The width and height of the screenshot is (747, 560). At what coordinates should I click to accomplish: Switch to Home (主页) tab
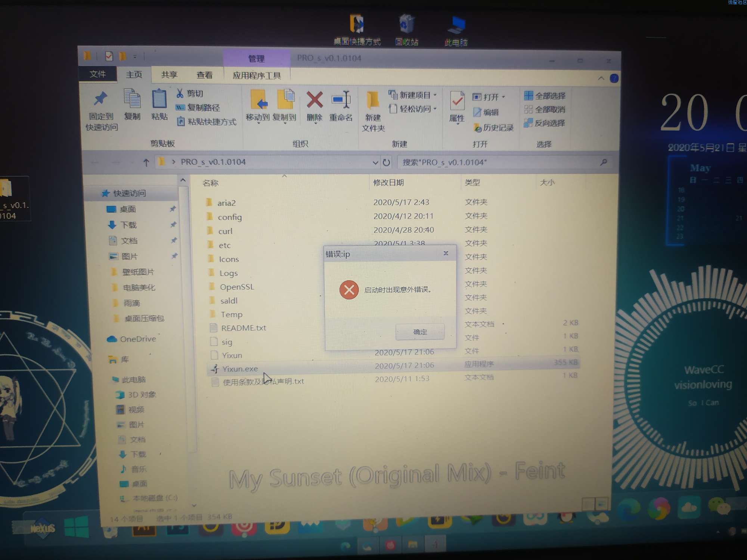click(134, 75)
